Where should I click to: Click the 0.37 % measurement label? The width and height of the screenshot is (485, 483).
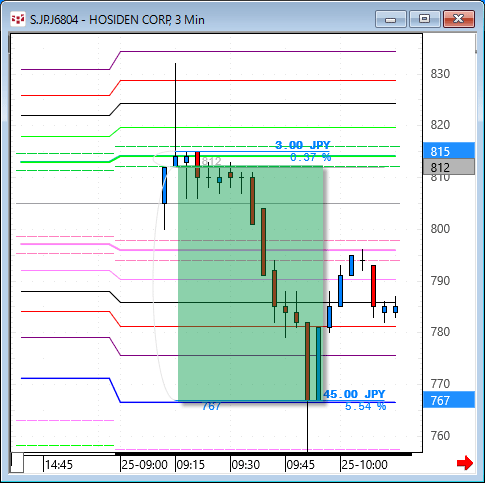pyautogui.click(x=310, y=157)
